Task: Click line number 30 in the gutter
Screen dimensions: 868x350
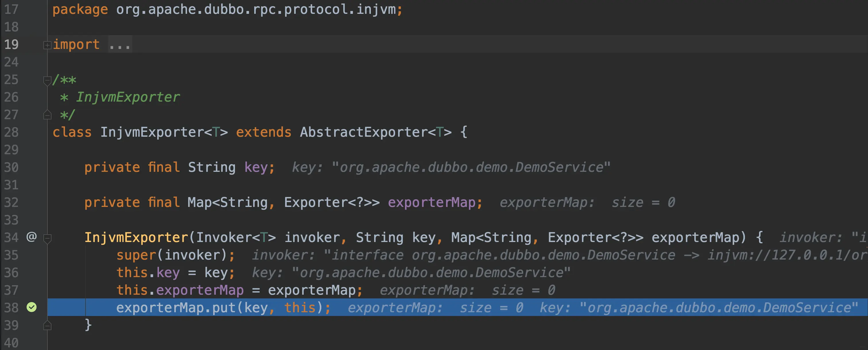Action: click(x=11, y=167)
